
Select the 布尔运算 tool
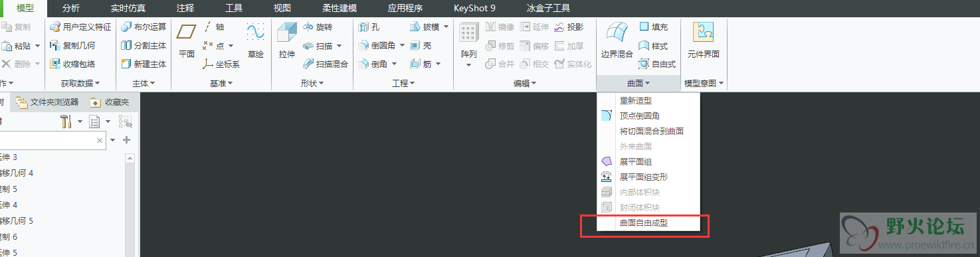pyautogui.click(x=144, y=27)
